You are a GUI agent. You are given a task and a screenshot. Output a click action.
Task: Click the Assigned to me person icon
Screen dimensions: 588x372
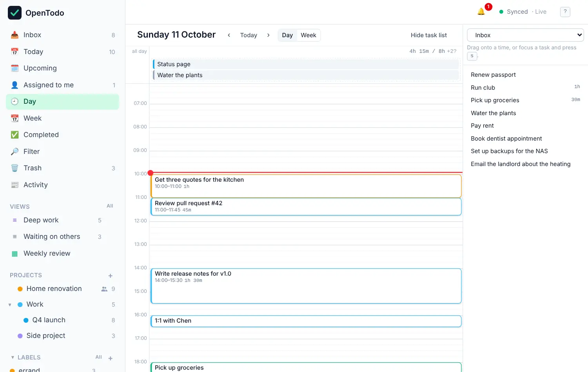tap(15, 85)
